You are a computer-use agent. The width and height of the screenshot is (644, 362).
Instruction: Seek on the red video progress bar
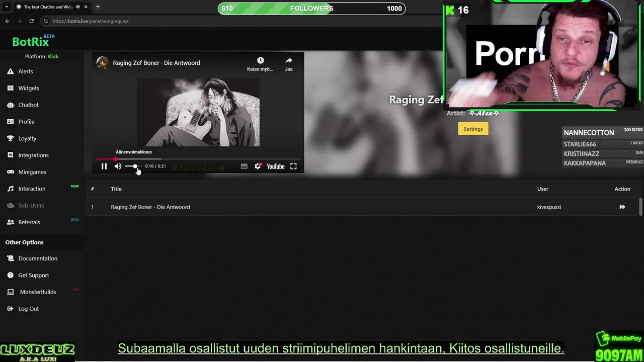(x=198, y=159)
